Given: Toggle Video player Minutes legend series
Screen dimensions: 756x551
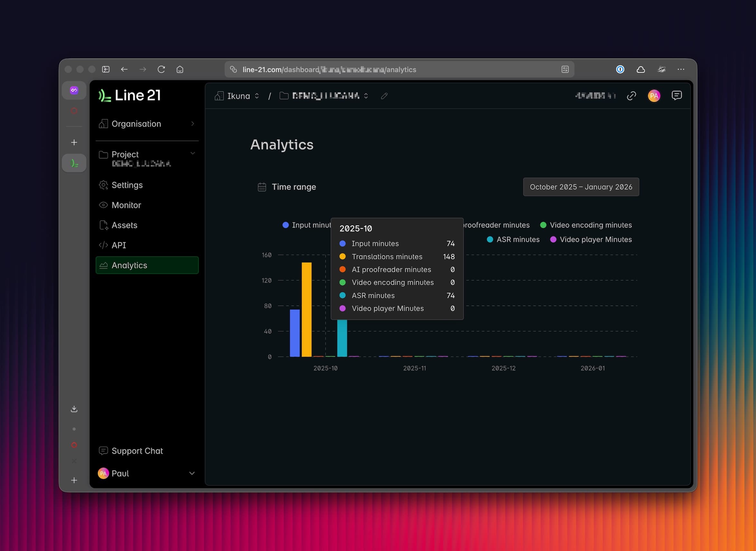Looking at the screenshot, I should [595, 240].
